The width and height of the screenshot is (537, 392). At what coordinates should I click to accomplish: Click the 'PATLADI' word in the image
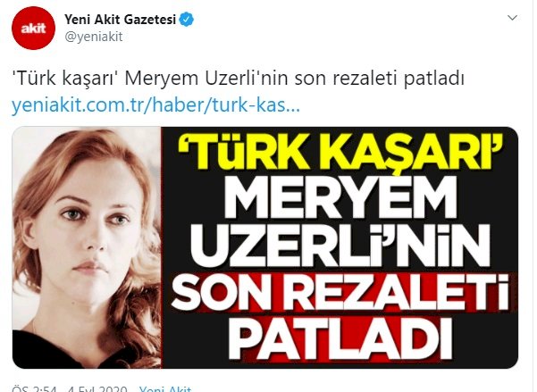click(x=340, y=339)
